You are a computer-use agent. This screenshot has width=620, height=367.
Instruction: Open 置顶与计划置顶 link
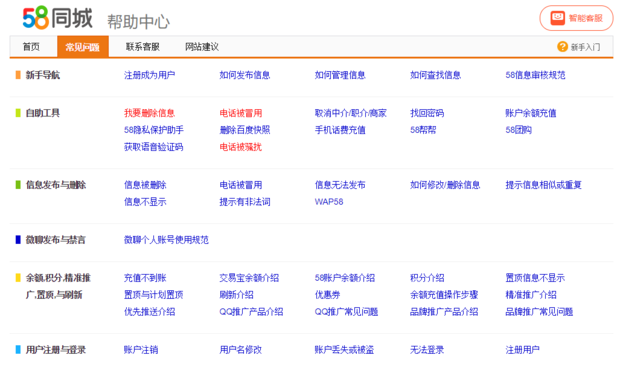[153, 295]
